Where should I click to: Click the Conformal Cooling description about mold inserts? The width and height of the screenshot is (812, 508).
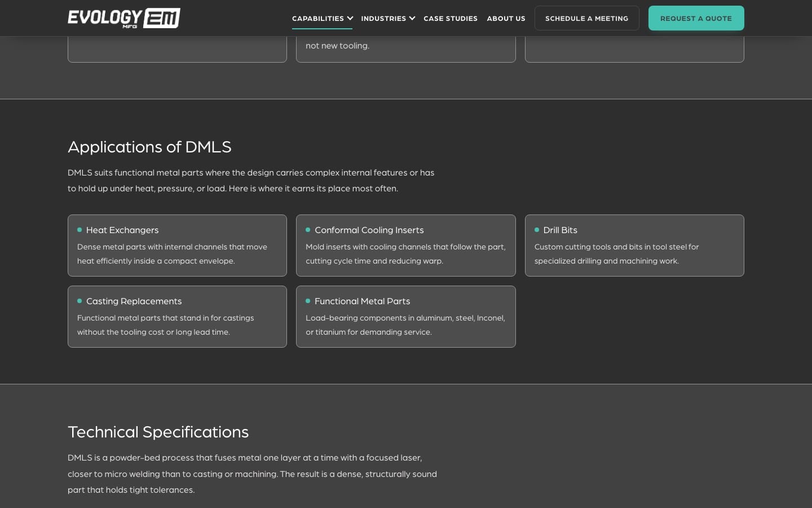point(405,254)
